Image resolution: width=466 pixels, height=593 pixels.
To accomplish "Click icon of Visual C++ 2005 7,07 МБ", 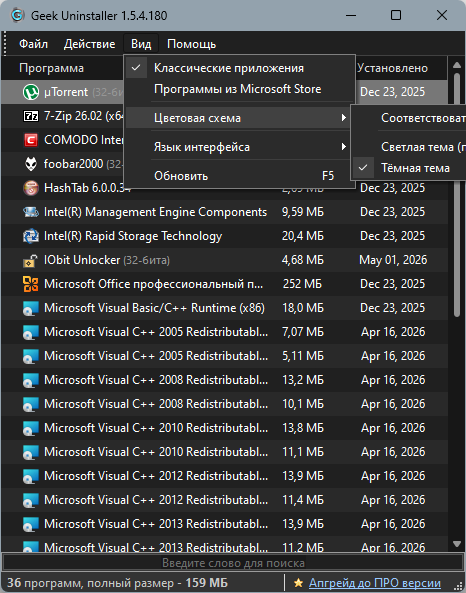I will pos(31,332).
